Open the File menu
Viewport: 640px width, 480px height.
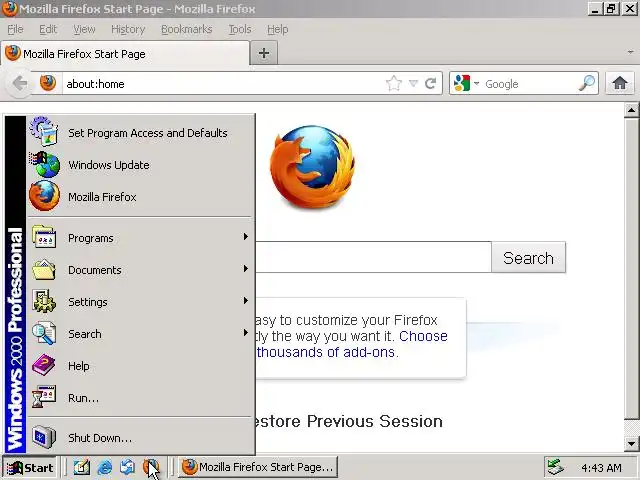point(15,29)
